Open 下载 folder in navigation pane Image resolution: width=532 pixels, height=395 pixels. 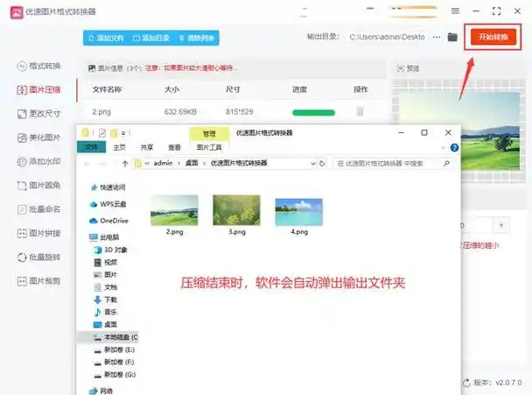click(106, 300)
